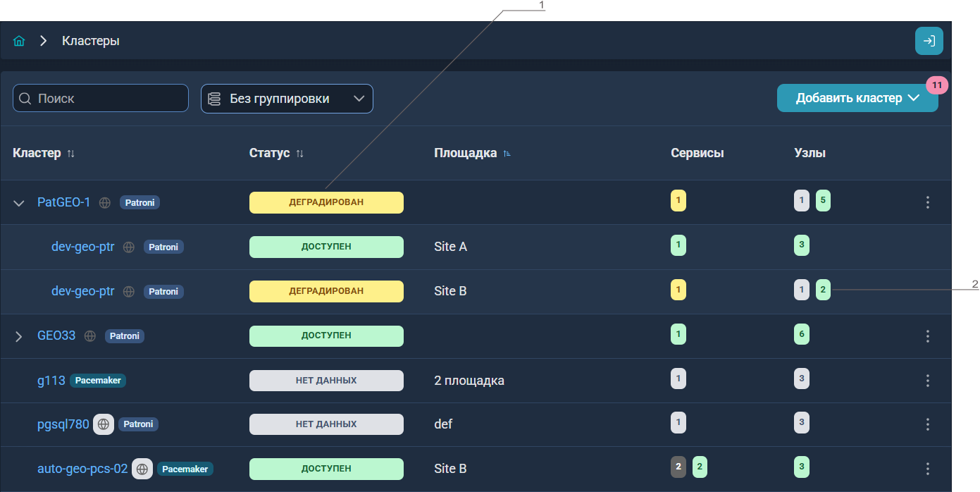Click globe icon beside GEO33

(x=90, y=336)
